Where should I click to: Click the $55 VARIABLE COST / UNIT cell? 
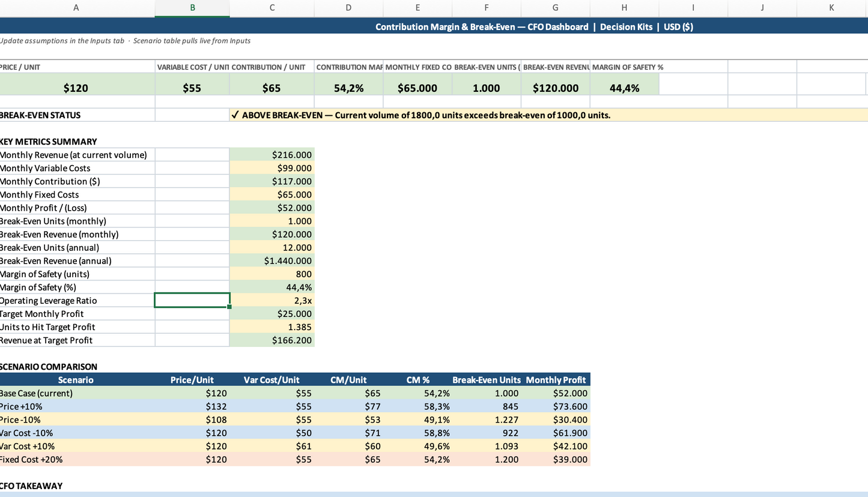[x=192, y=87]
